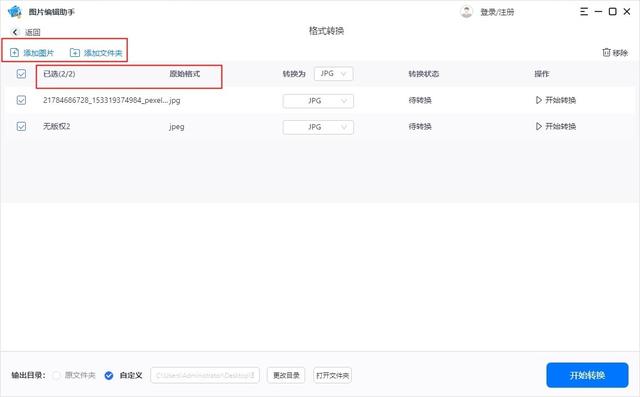
Task: Click the user avatar icon
Action: point(466,12)
